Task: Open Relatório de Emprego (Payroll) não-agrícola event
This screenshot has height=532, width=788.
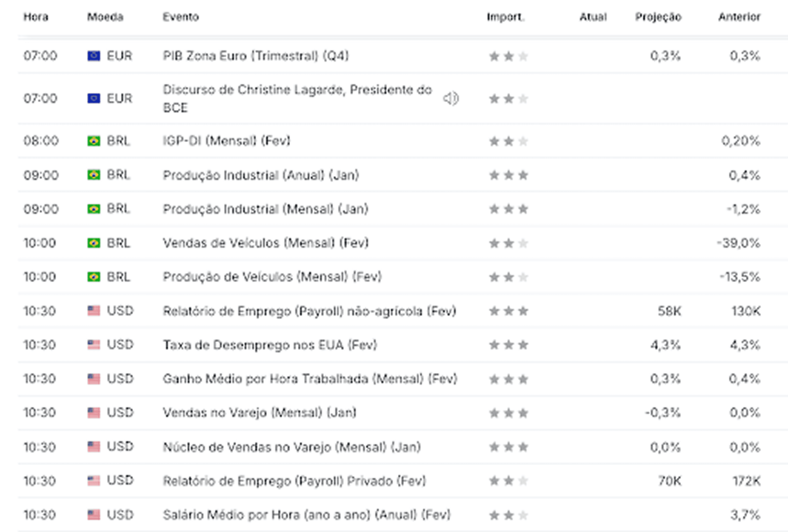Action: coord(309,311)
